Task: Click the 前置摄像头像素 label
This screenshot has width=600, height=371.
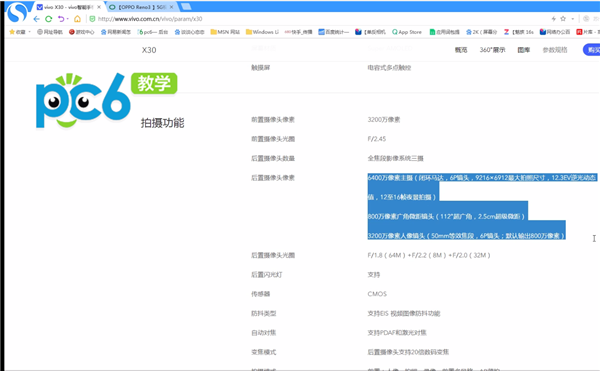Action: [x=273, y=119]
